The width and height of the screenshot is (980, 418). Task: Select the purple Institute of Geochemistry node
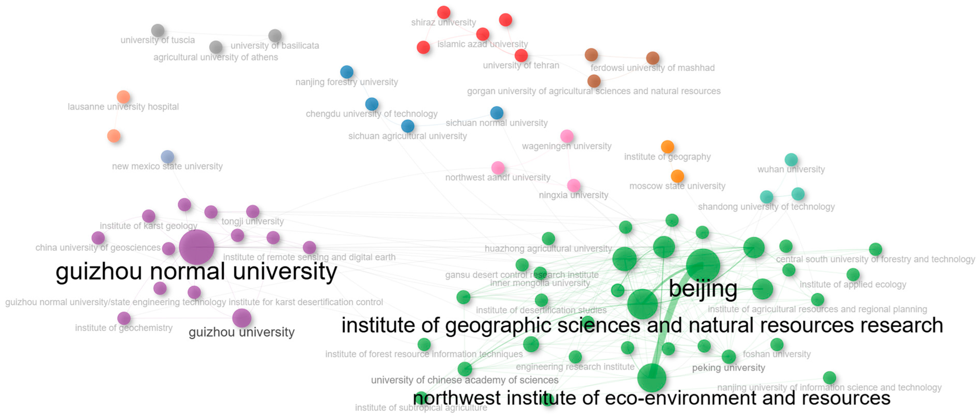point(124,318)
